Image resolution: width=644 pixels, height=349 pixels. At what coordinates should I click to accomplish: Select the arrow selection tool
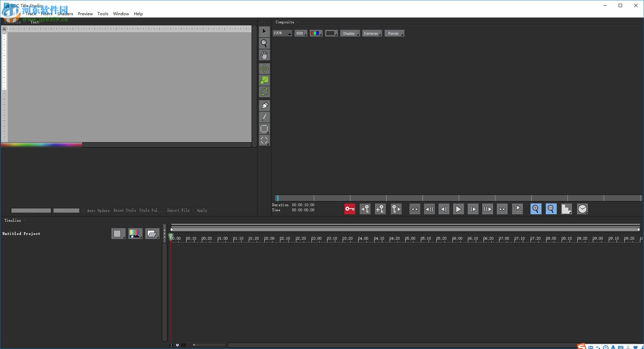click(x=264, y=32)
